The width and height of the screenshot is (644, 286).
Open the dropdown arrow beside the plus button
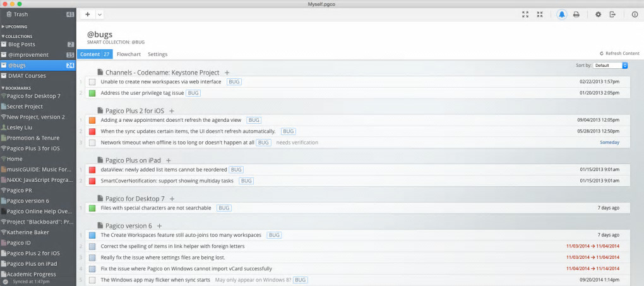tap(100, 15)
